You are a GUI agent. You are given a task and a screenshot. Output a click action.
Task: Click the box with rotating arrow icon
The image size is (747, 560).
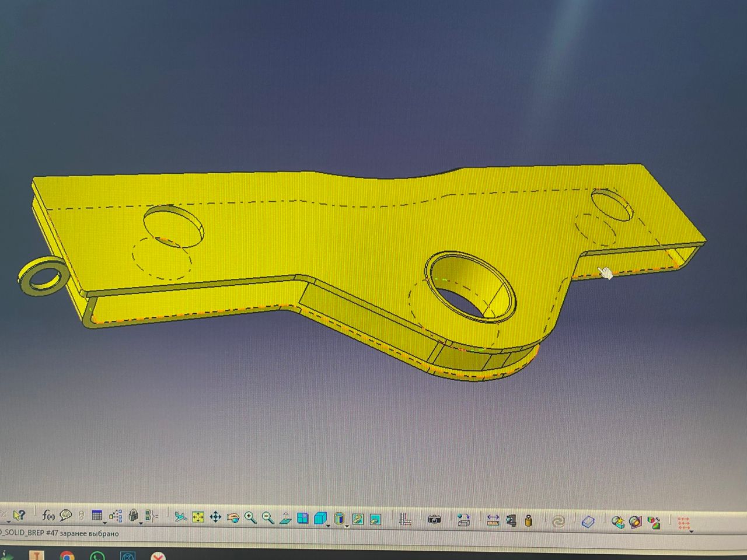[464, 520]
